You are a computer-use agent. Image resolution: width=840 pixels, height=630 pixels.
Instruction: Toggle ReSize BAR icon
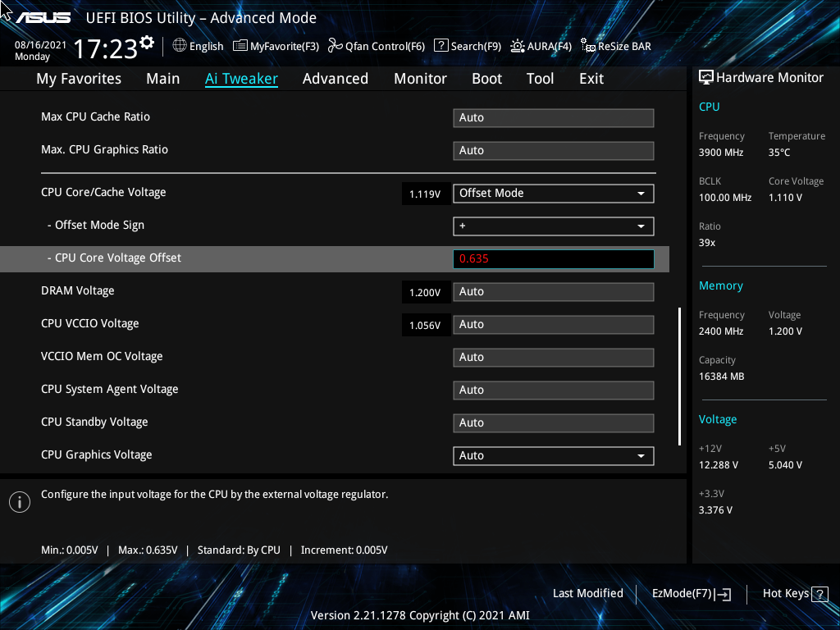588,46
